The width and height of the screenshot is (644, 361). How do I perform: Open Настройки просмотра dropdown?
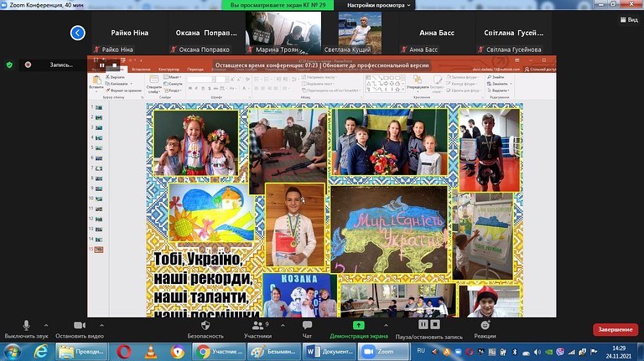pos(378,5)
